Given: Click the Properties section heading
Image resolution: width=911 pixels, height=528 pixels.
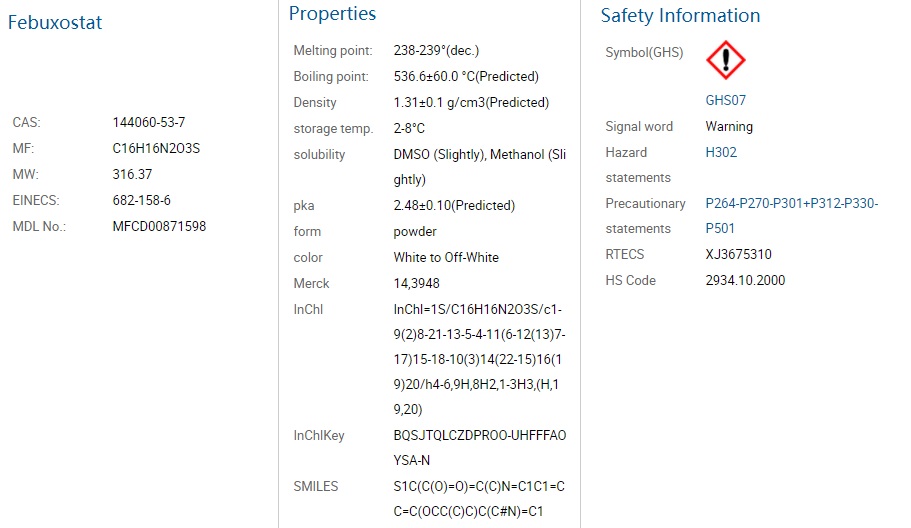Looking at the screenshot, I should point(332,13).
